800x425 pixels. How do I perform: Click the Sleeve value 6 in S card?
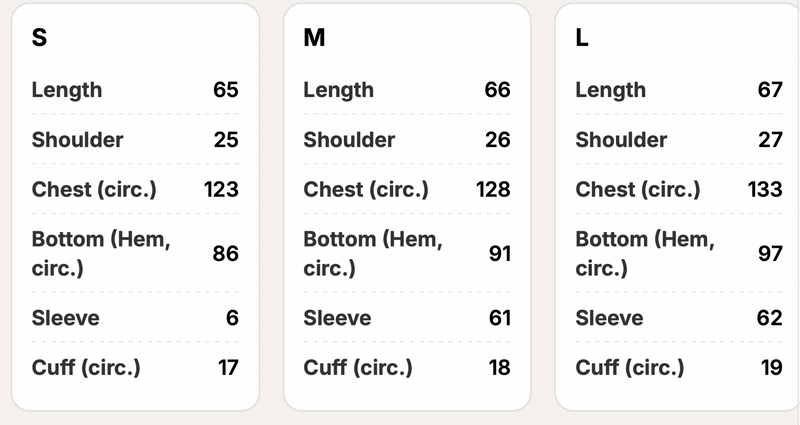[x=232, y=318]
